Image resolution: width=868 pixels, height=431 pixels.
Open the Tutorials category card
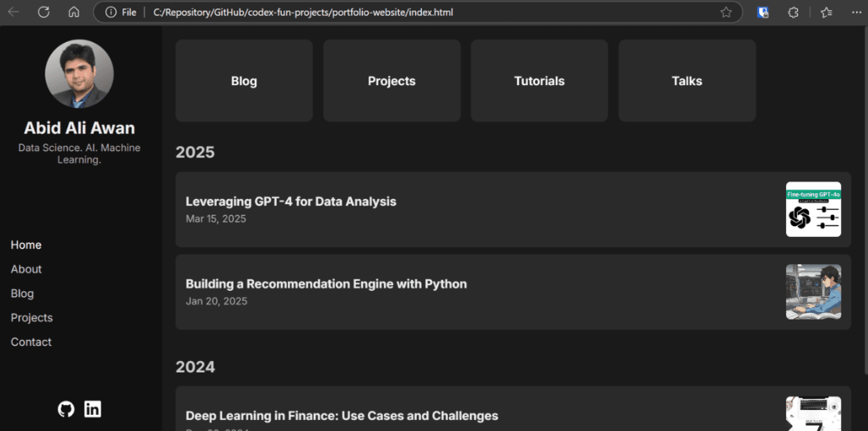(539, 81)
